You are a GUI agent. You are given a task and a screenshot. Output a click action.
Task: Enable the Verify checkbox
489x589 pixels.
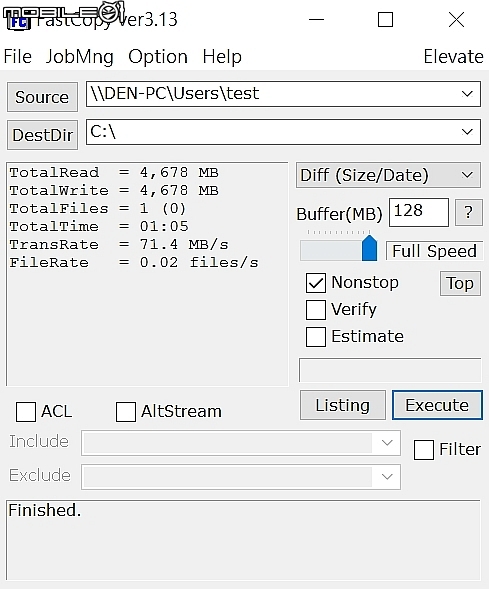(315, 310)
